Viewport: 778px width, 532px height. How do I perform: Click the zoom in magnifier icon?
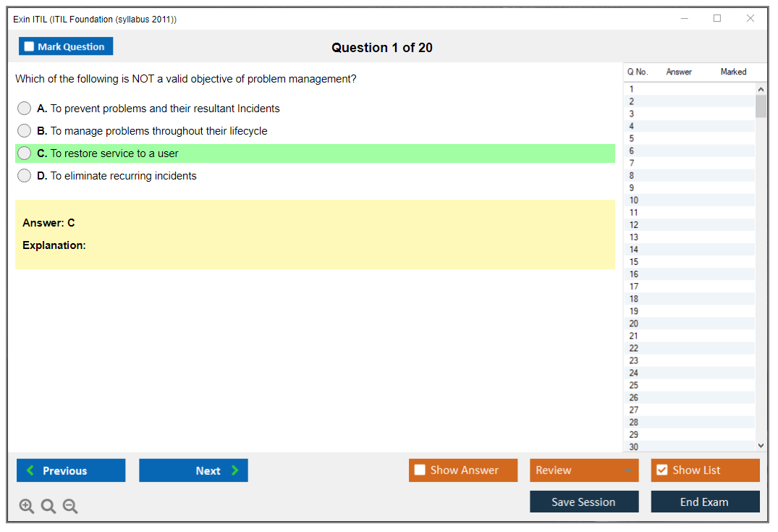pyautogui.click(x=27, y=506)
